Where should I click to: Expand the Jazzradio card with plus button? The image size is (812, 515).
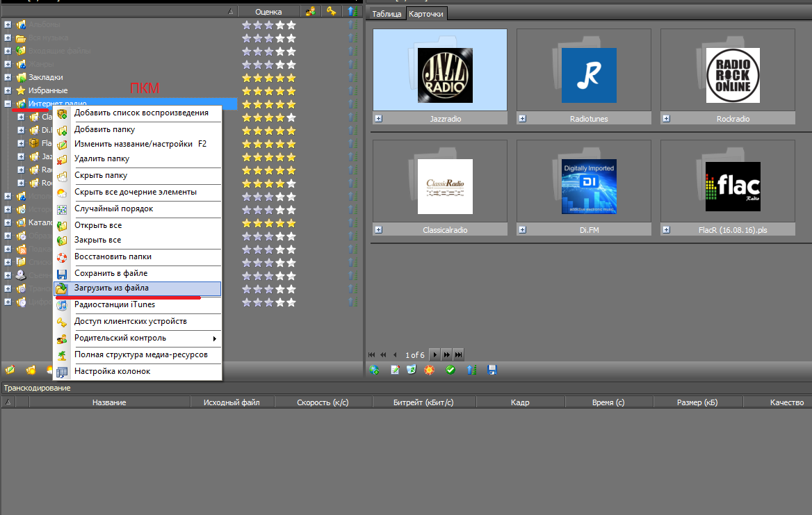tap(379, 119)
